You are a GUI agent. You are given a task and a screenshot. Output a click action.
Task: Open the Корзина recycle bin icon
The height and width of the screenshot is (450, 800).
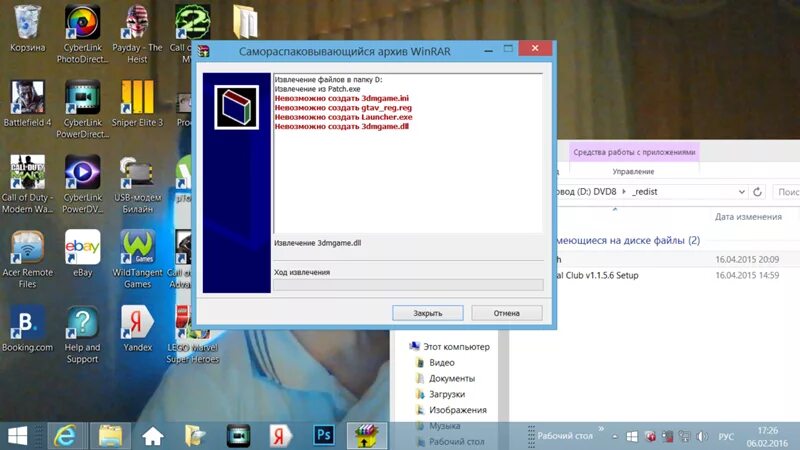tap(27, 29)
